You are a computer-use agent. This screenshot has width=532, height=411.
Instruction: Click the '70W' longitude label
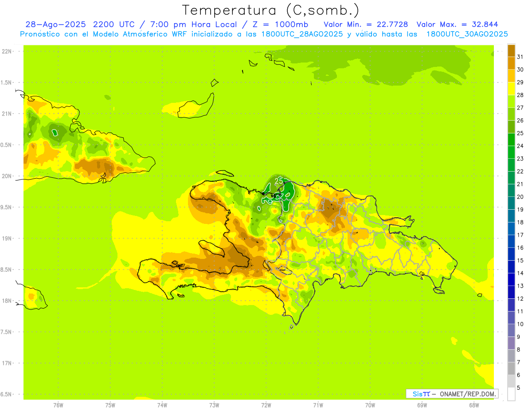pyautogui.click(x=370, y=405)
